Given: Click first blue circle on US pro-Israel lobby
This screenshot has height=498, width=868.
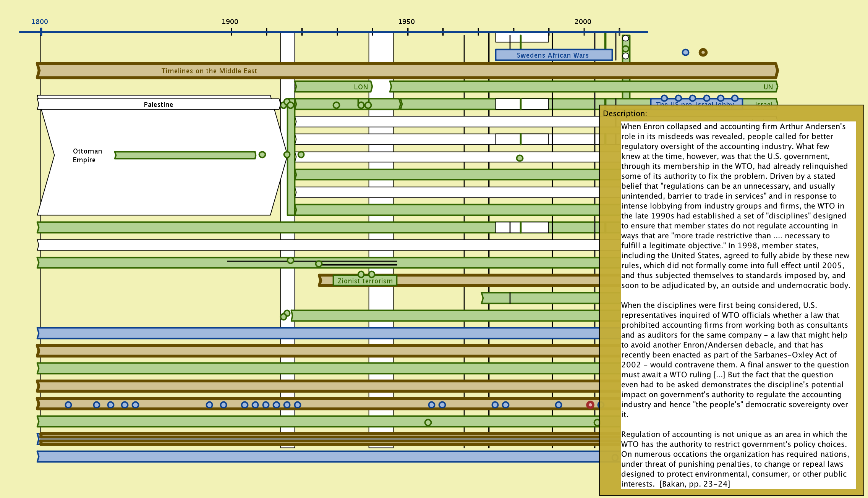Looking at the screenshot, I should click(x=664, y=98).
